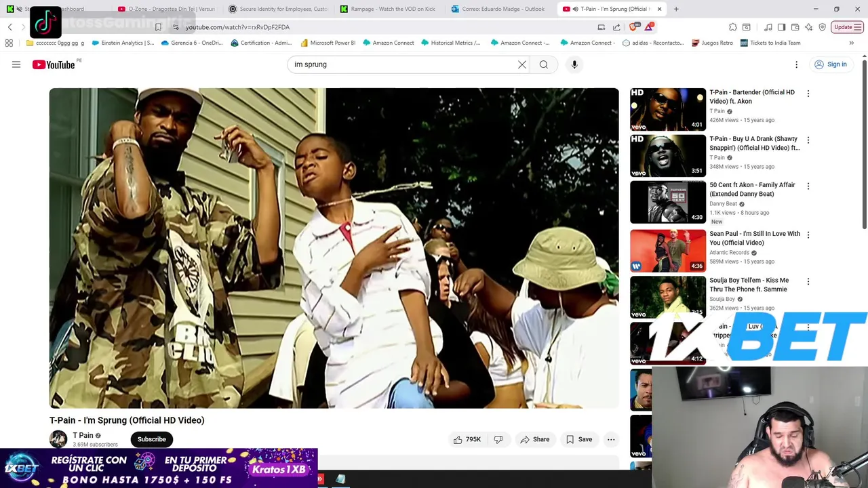Viewport: 868px width, 488px height.
Task: Open Buy U A Drank thumbnail
Action: pyautogui.click(x=668, y=155)
